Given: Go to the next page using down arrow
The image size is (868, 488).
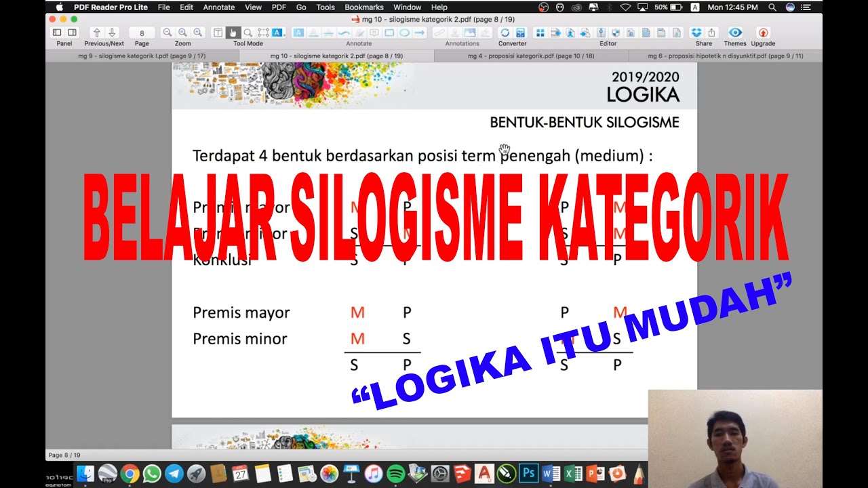Looking at the screenshot, I should [112, 33].
